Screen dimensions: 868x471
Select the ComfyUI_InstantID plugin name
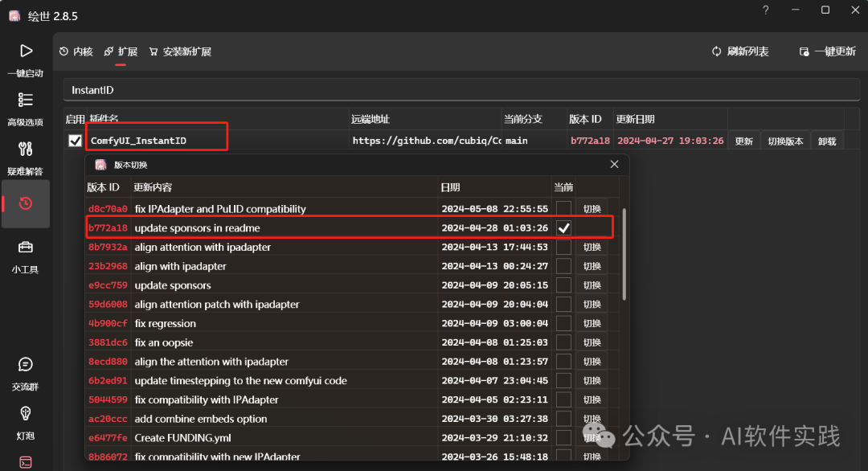[138, 141]
